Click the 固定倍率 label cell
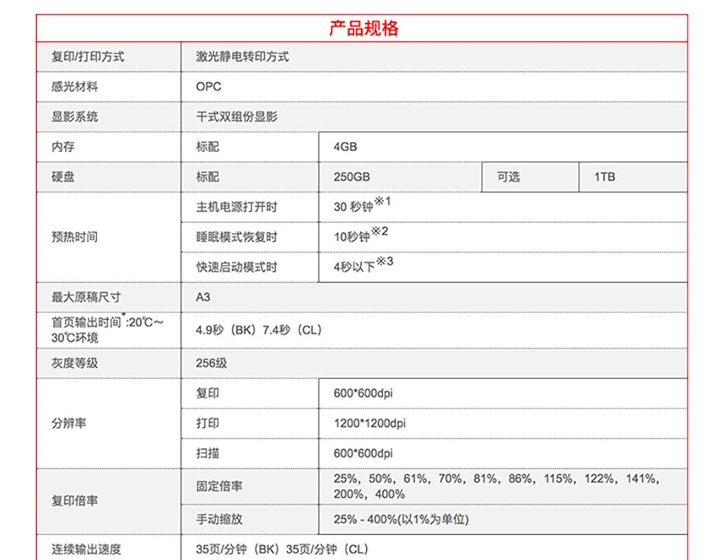The width and height of the screenshot is (728, 560). tap(219, 486)
